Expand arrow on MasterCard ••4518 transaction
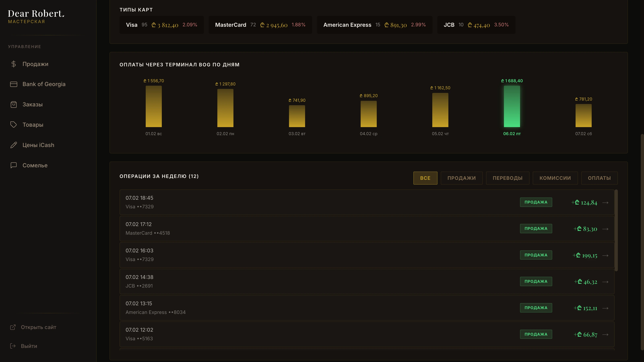Image resolution: width=644 pixels, height=362 pixels. coord(605,229)
